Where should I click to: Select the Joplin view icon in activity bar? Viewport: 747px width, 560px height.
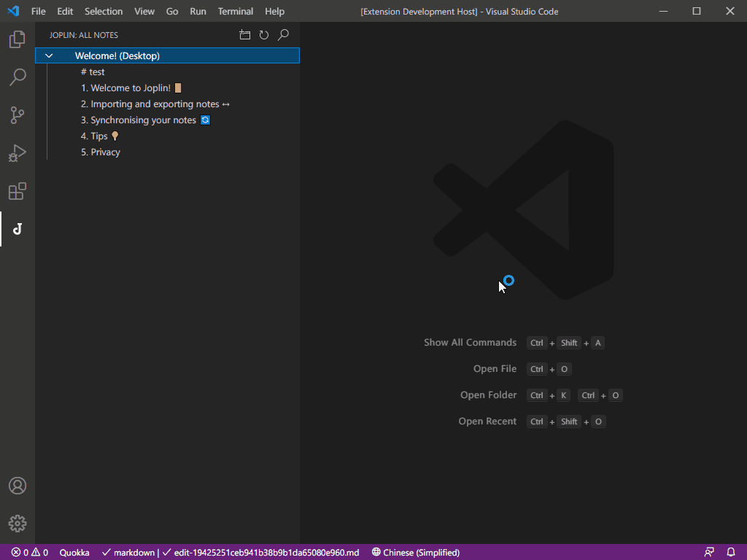18,229
